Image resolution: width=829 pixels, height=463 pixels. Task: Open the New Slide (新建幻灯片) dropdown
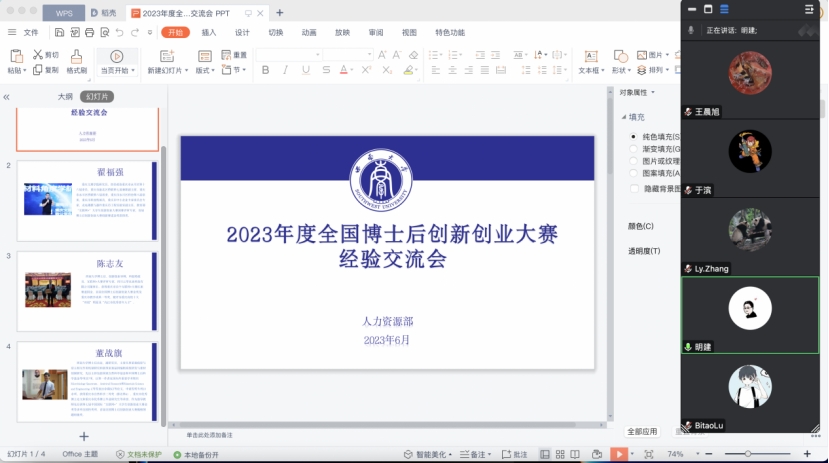(166, 71)
